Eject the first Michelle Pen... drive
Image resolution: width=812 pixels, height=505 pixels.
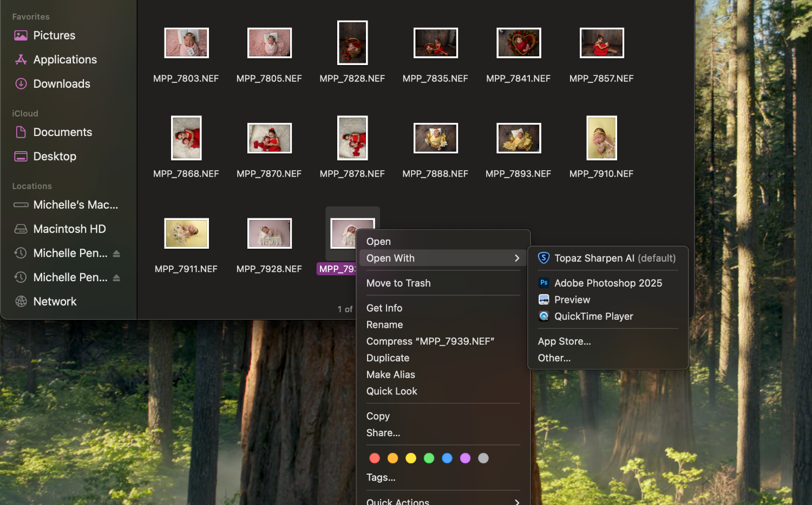click(116, 254)
